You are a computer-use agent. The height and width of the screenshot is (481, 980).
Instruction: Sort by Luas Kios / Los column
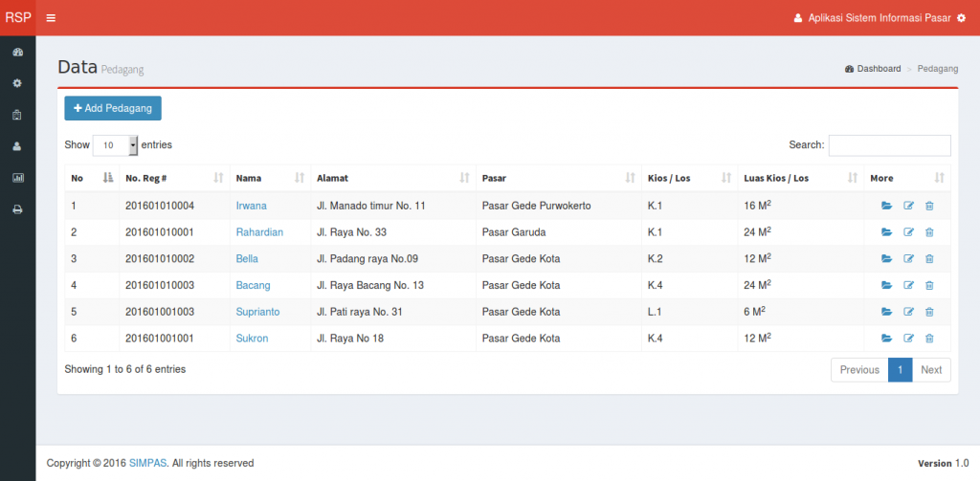799,178
